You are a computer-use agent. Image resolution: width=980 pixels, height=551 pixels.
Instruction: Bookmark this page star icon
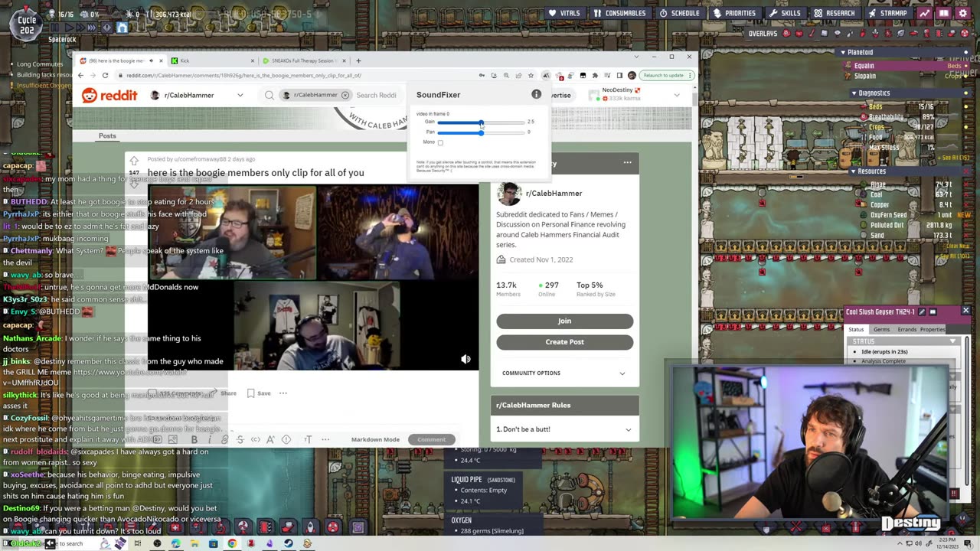tap(531, 75)
